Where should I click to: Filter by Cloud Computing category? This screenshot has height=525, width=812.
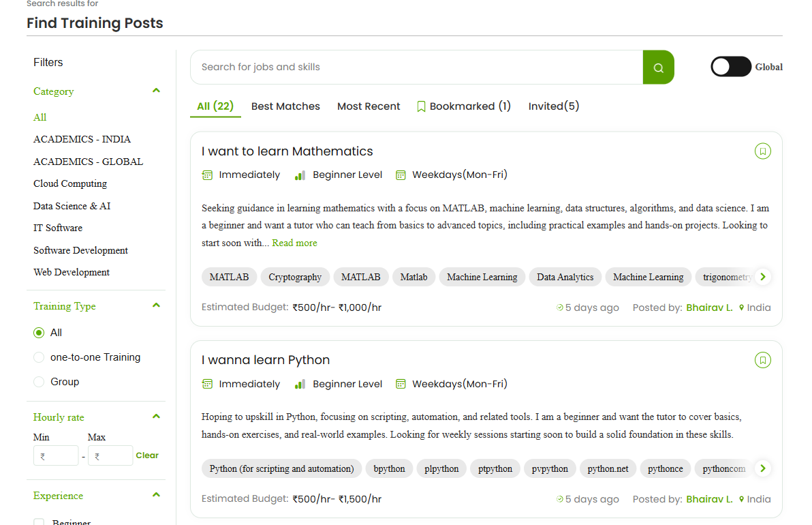pyautogui.click(x=70, y=183)
